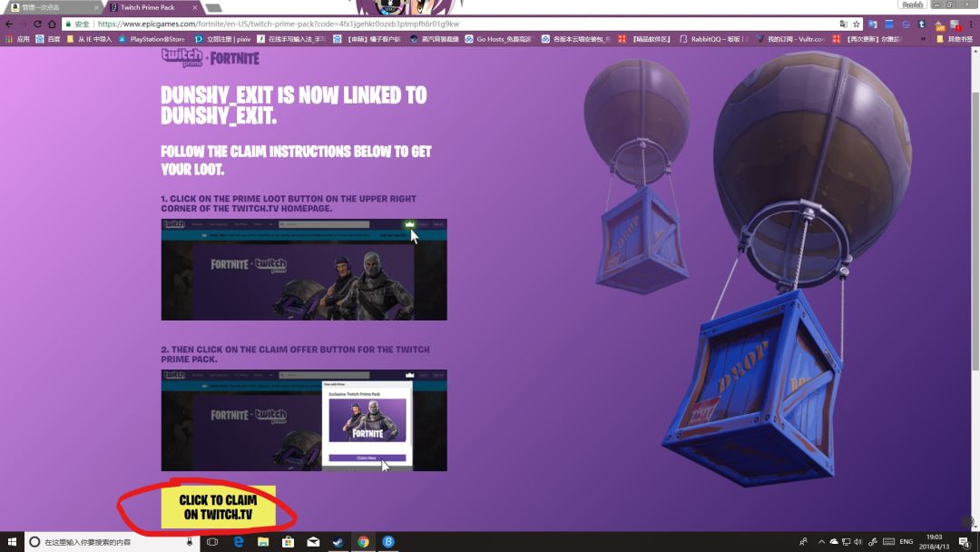Open the browser home page icon
980x552 pixels.
(x=52, y=25)
